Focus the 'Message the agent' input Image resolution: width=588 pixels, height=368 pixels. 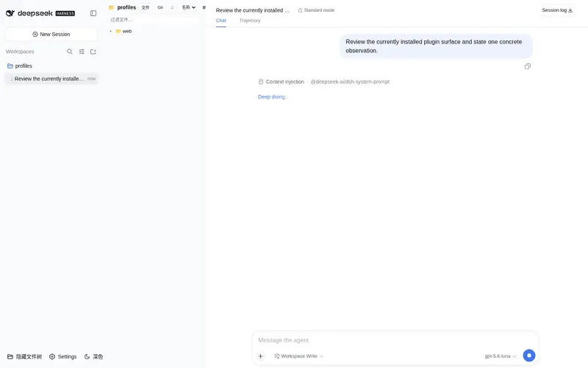tap(395, 340)
